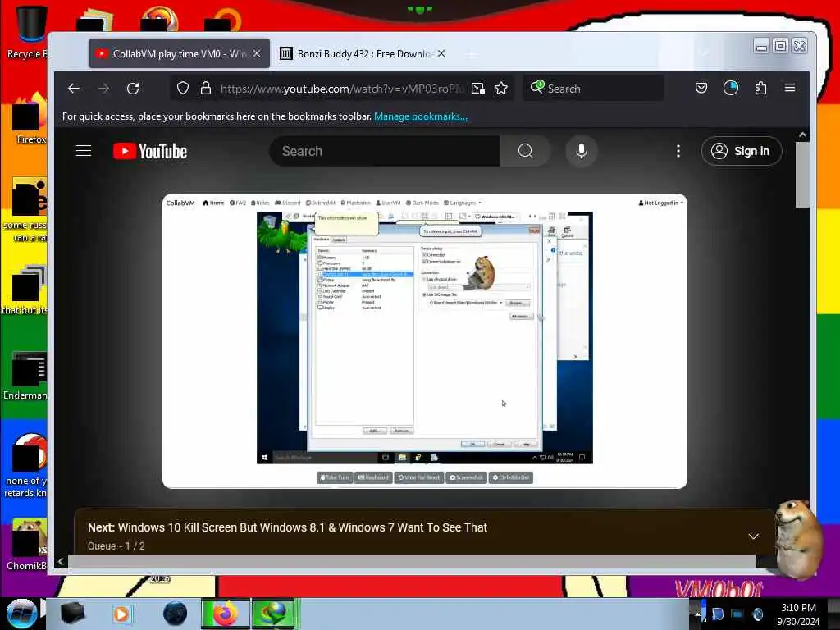The width and height of the screenshot is (840, 630).
Task: Open Firefox taskbar button
Action: 226,614
